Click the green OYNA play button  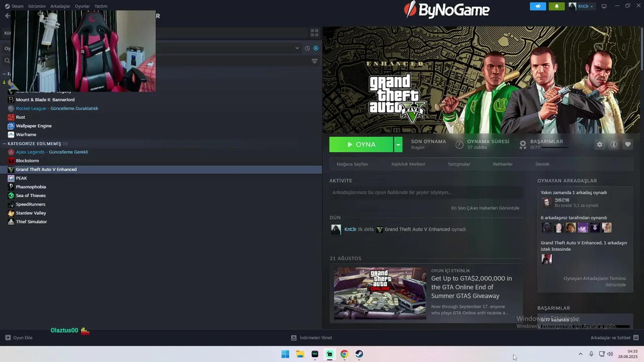361,144
